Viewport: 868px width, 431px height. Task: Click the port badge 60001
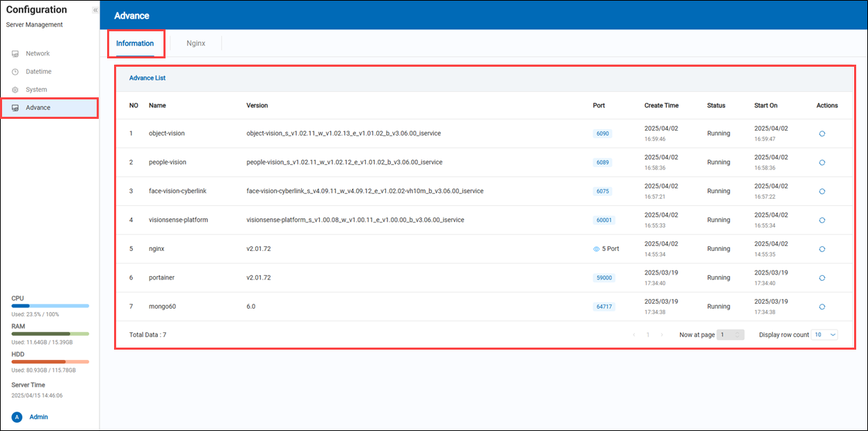tap(604, 220)
